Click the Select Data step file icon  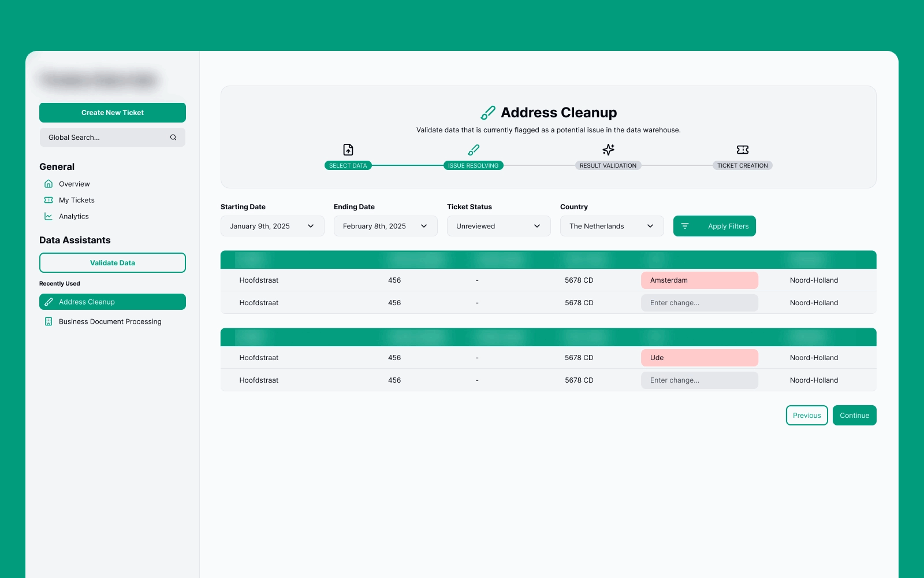[x=348, y=150]
